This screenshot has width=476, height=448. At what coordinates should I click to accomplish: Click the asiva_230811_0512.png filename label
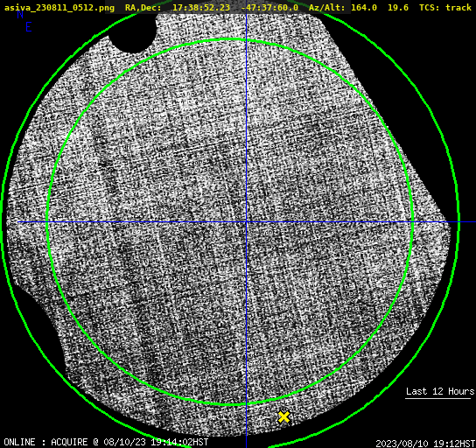(59, 8)
